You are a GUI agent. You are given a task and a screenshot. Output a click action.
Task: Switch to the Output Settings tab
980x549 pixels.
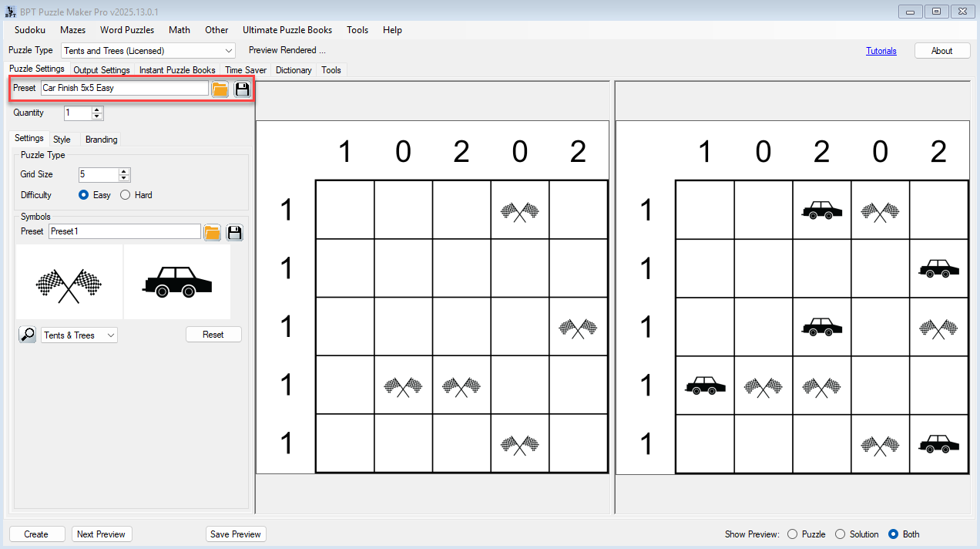pos(102,70)
